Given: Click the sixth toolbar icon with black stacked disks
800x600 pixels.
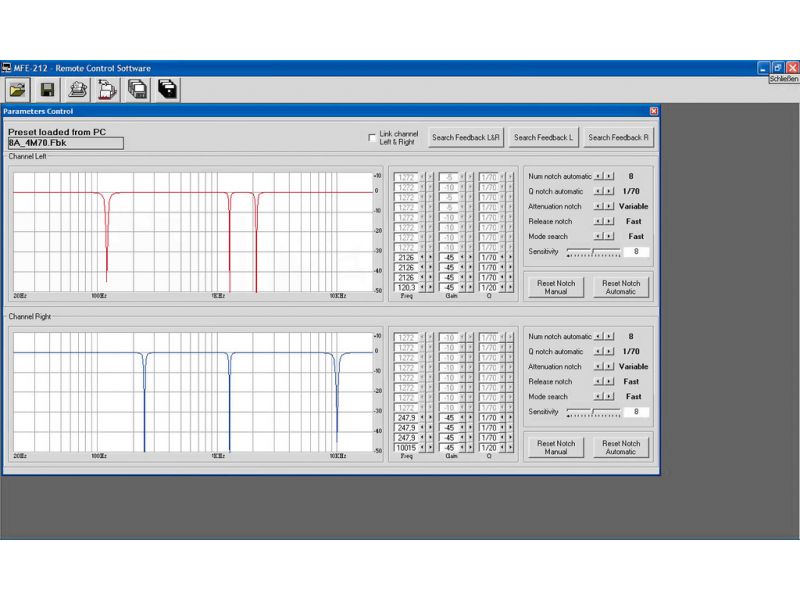Looking at the screenshot, I should tap(168, 89).
